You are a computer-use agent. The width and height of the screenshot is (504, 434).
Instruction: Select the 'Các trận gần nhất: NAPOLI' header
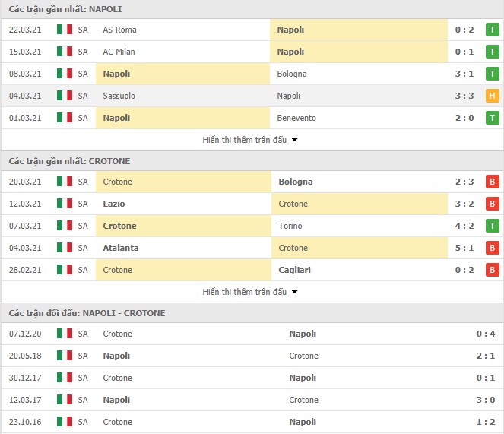coord(65,9)
